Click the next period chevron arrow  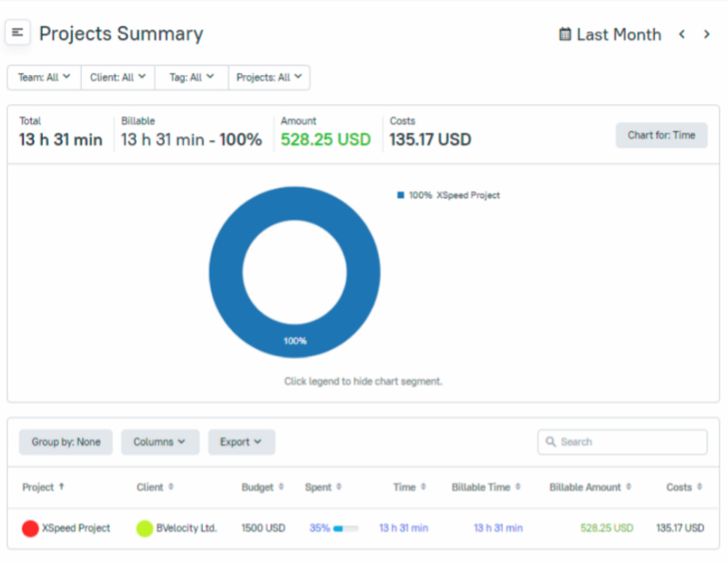[706, 34]
